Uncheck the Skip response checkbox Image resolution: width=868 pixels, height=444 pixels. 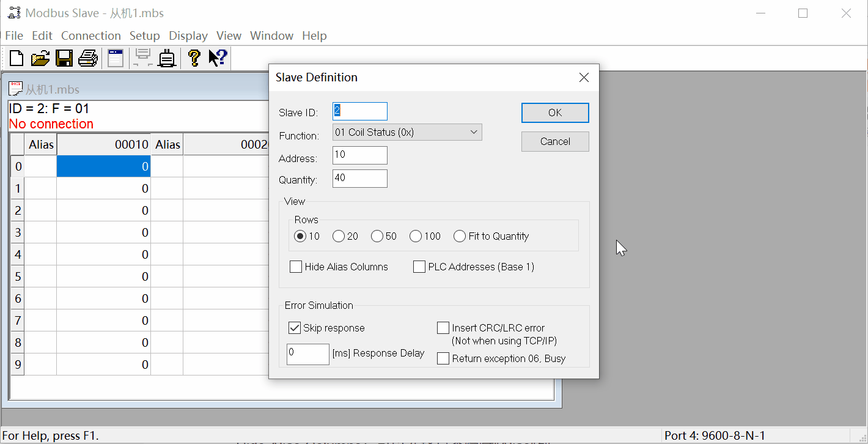(295, 328)
